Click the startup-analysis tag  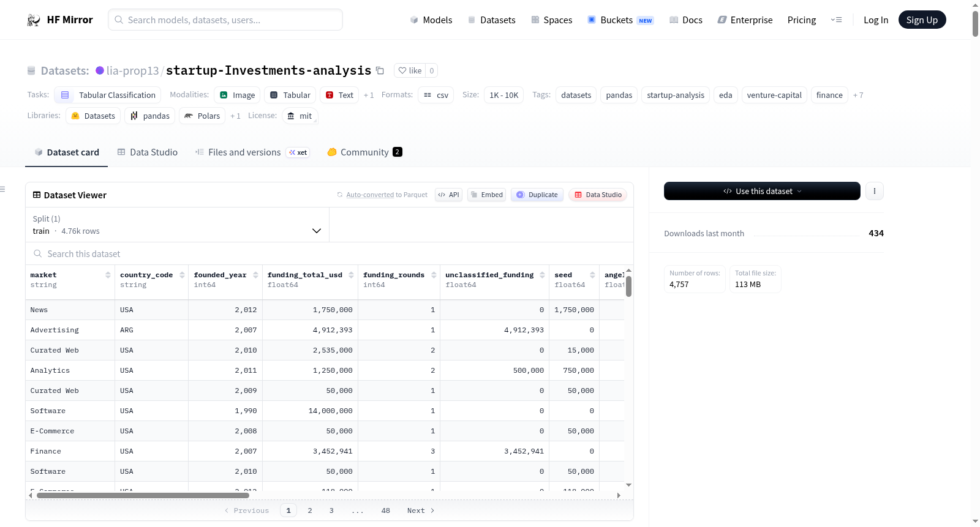676,95
